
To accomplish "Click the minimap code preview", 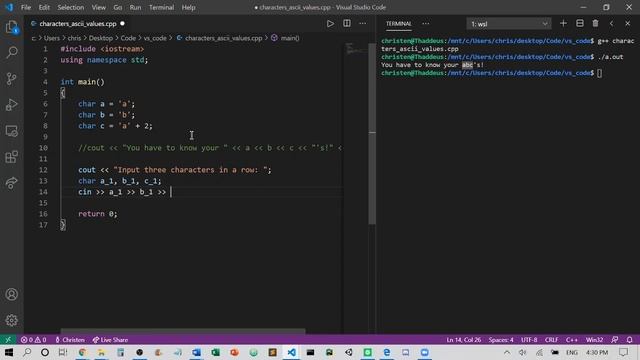I will [x=355, y=49].
